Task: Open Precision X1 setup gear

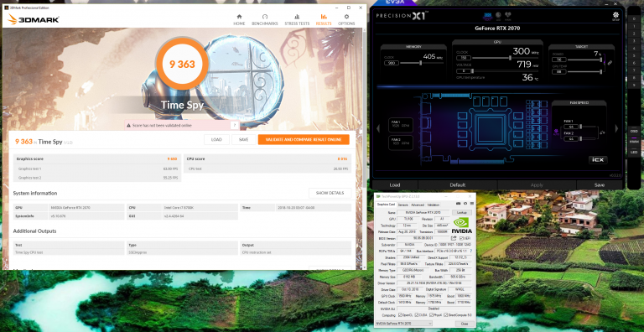Action: (x=615, y=17)
